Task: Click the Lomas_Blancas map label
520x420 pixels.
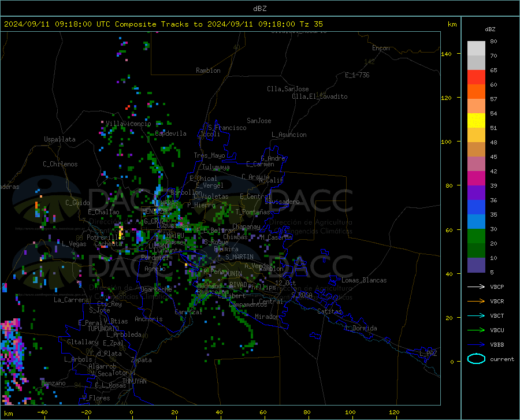Action: click(364, 280)
